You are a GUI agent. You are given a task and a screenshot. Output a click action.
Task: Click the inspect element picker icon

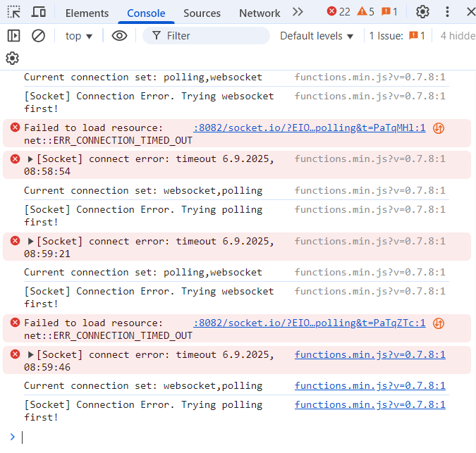(14, 12)
